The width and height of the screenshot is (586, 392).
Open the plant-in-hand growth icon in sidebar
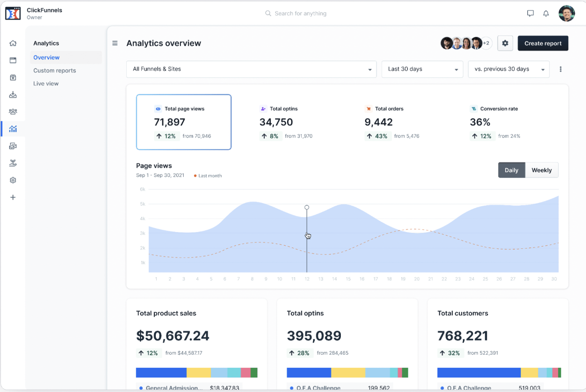pyautogui.click(x=13, y=163)
